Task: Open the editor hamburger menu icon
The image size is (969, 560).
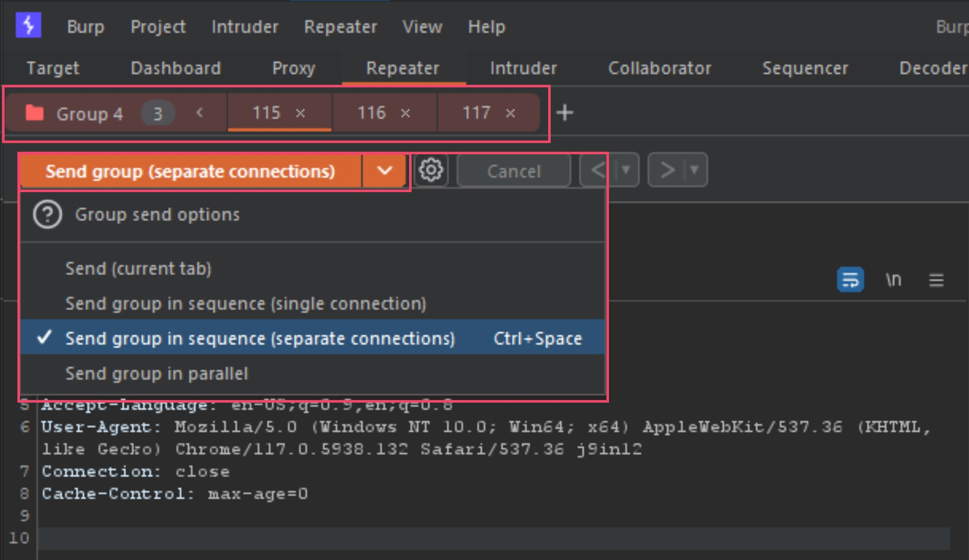Action: (936, 280)
